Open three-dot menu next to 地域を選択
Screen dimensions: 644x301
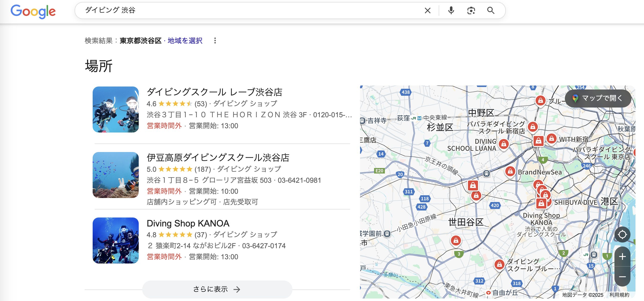215,40
